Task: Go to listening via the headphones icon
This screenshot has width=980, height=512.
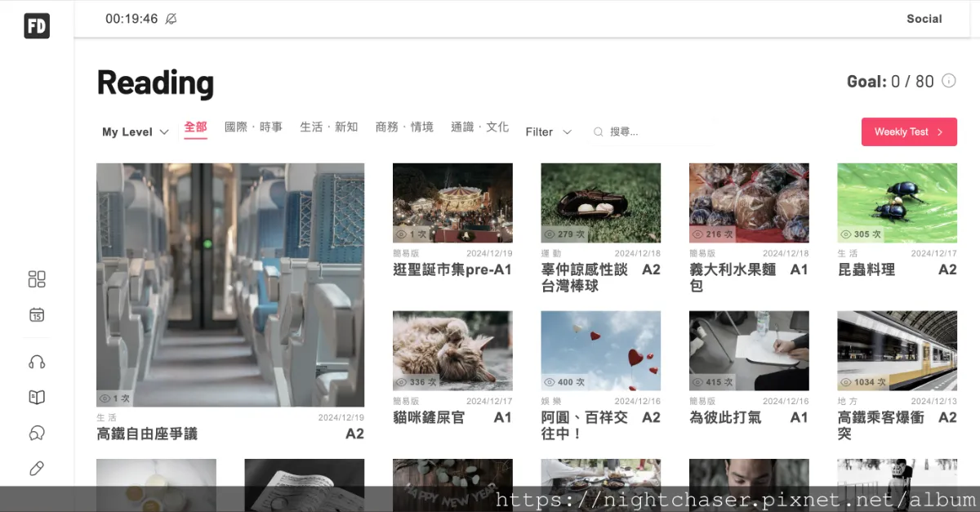Action: click(37, 362)
